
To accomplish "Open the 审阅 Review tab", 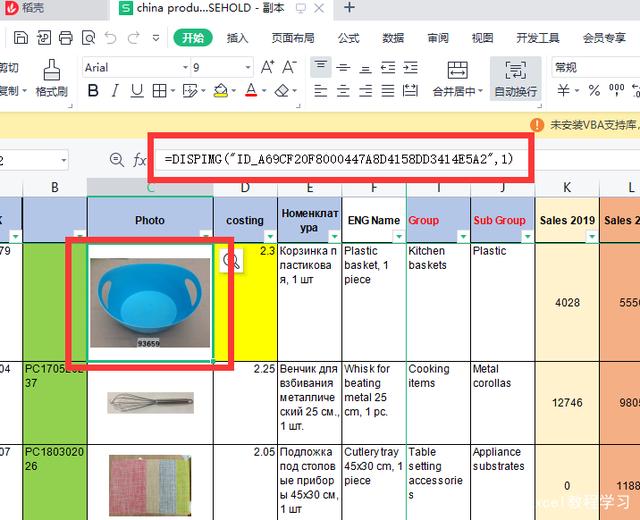I will coord(438,38).
